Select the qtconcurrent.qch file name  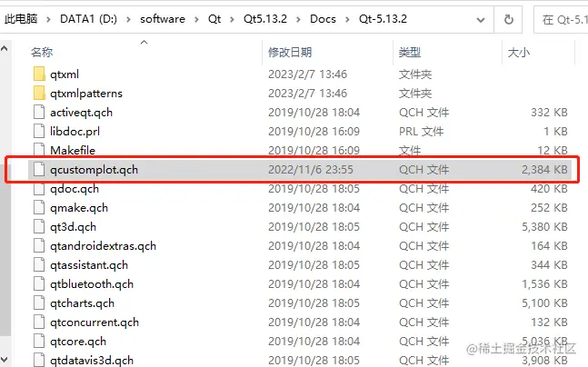pyautogui.click(x=95, y=322)
